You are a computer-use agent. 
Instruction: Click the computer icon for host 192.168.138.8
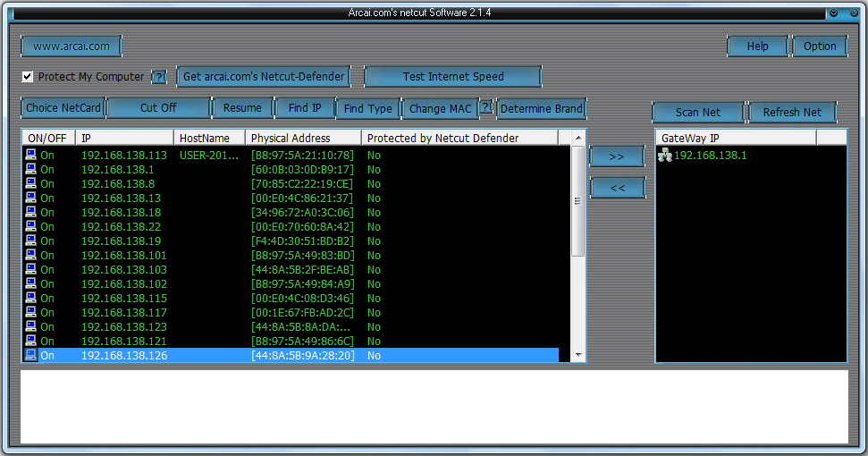[x=30, y=184]
